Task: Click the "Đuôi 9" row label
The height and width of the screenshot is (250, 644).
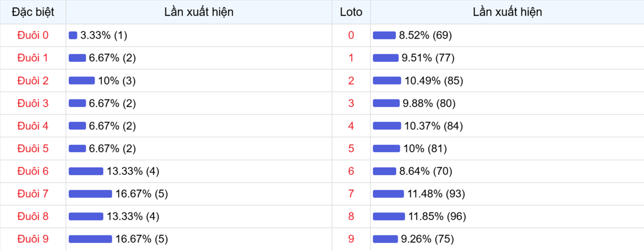Action: [33, 239]
